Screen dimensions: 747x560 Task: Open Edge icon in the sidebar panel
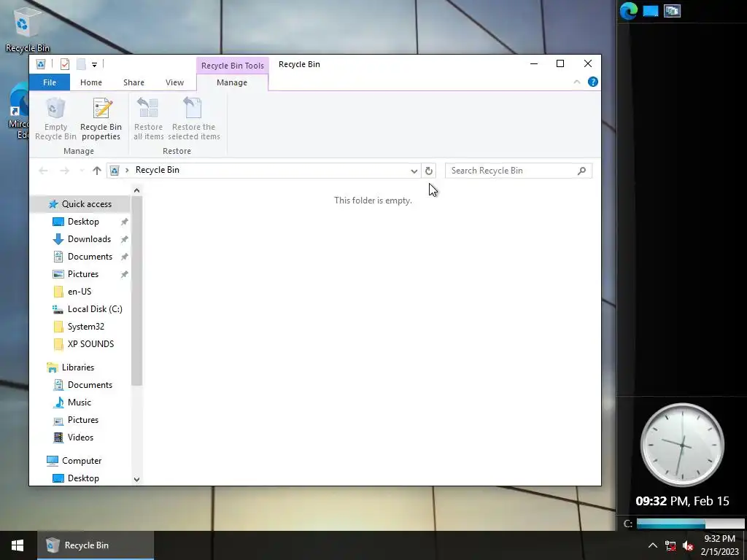click(x=628, y=10)
